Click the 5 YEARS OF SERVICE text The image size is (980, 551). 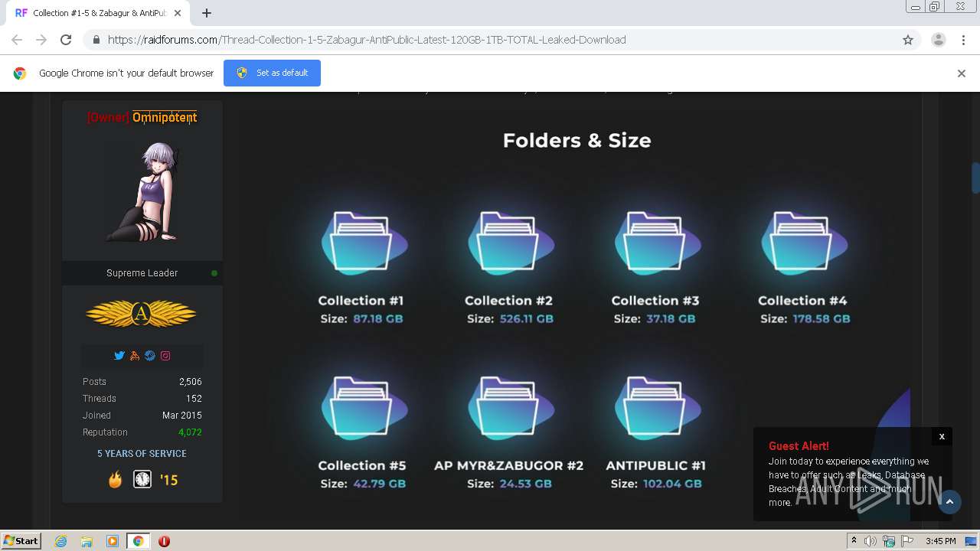point(142,454)
